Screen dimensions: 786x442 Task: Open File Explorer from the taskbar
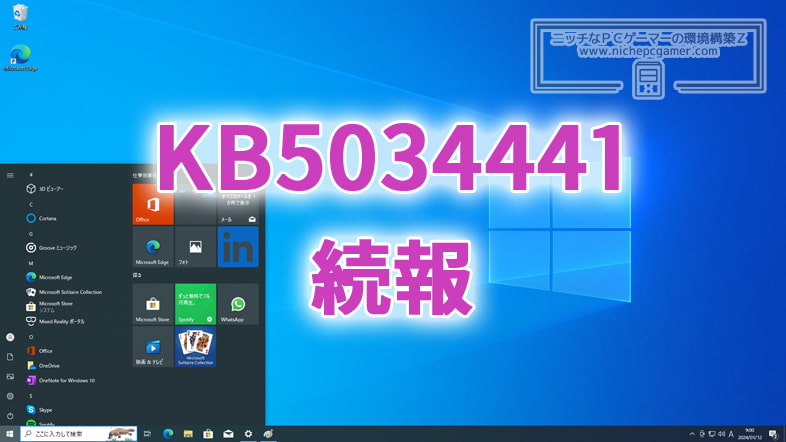point(188,434)
